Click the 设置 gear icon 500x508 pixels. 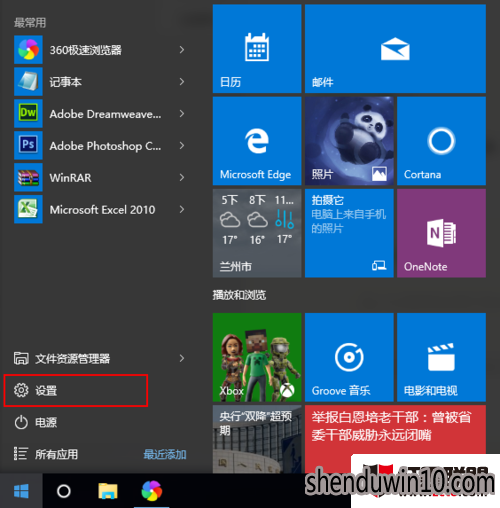tap(21, 390)
